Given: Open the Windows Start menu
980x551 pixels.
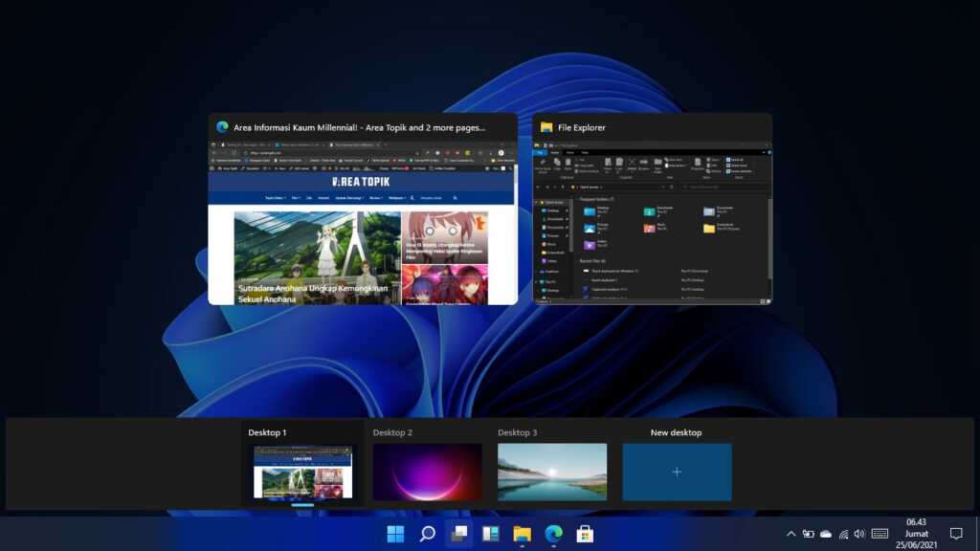Looking at the screenshot, I should coord(395,534).
